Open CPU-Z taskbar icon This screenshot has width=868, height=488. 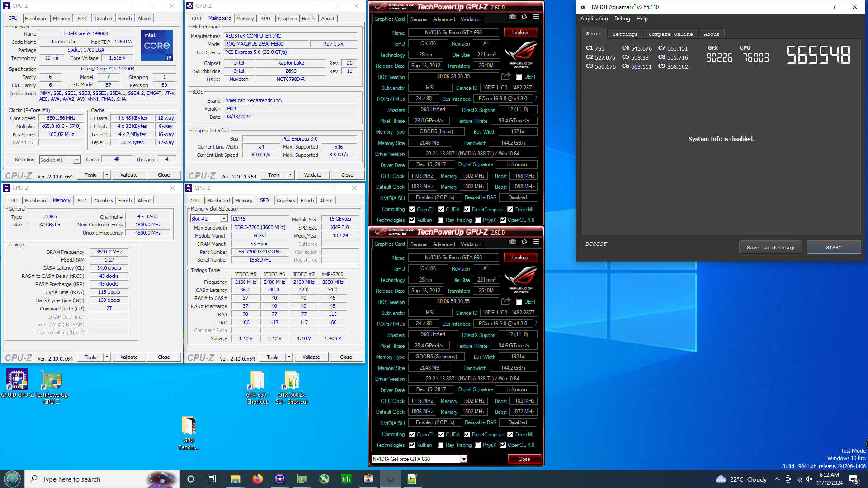coord(279,479)
